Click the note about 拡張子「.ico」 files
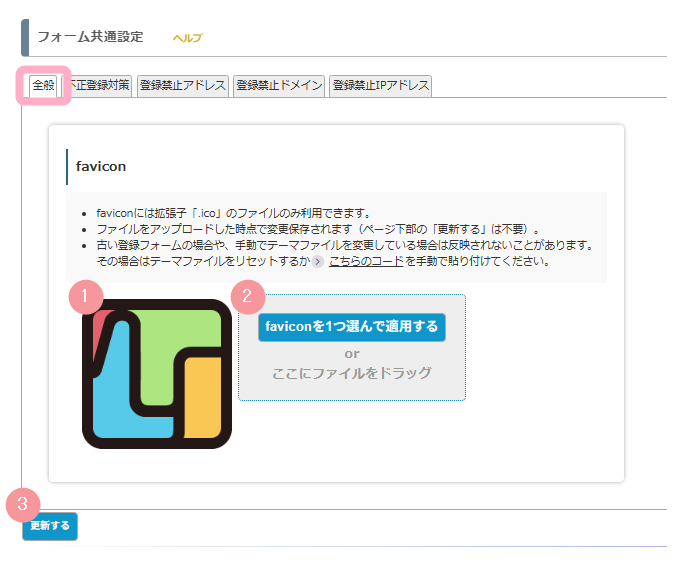Screen dimensions: 683x564 (x=233, y=213)
